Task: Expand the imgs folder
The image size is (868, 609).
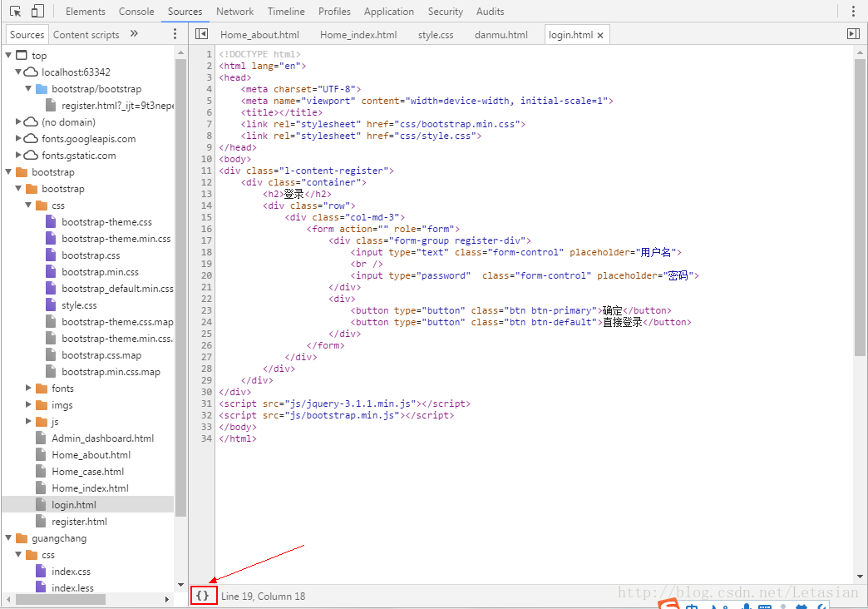Action: pyautogui.click(x=28, y=404)
